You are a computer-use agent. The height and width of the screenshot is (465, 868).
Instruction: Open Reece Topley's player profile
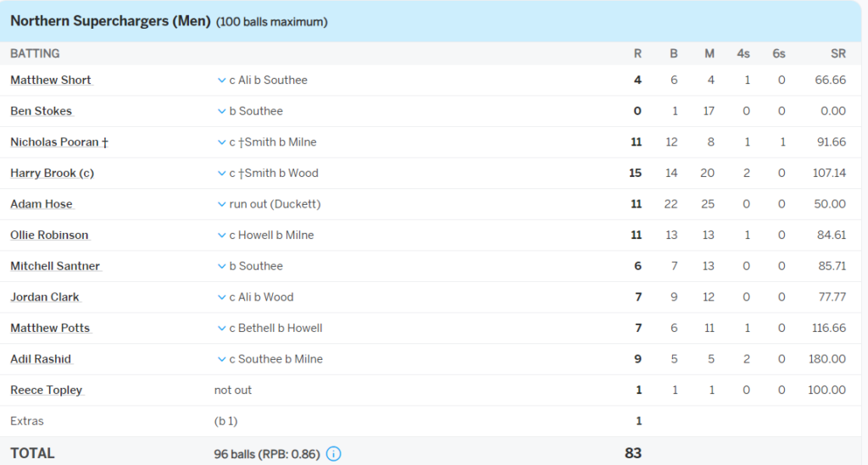[x=46, y=390]
